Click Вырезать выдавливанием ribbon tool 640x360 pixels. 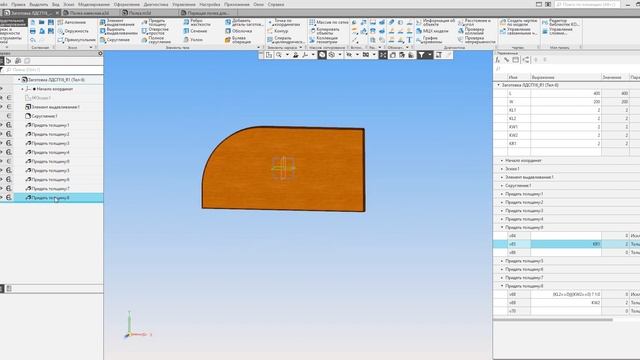coord(118,31)
